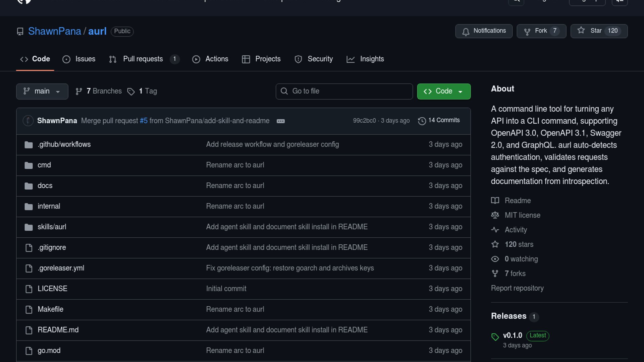Click the tag icon next to 1 Tag
This screenshot has height=362, width=644.
(131, 92)
